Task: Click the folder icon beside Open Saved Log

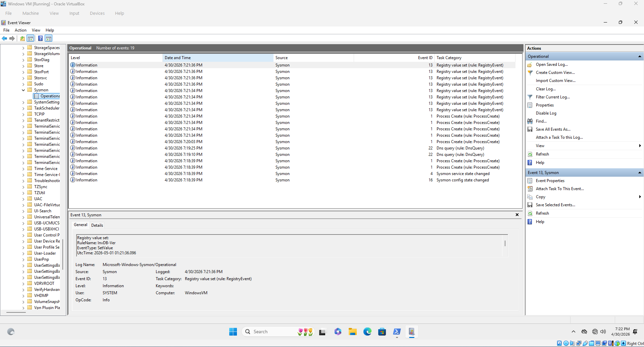Action: pos(530,64)
